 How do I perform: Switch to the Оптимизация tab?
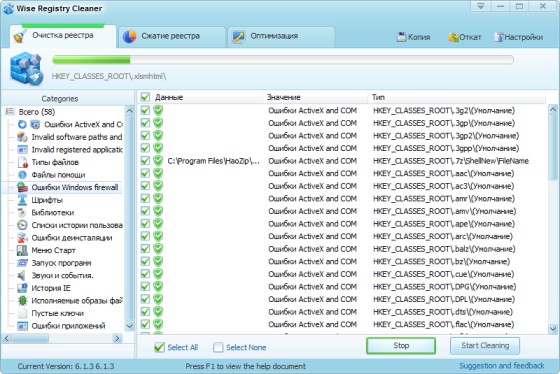coord(281,36)
